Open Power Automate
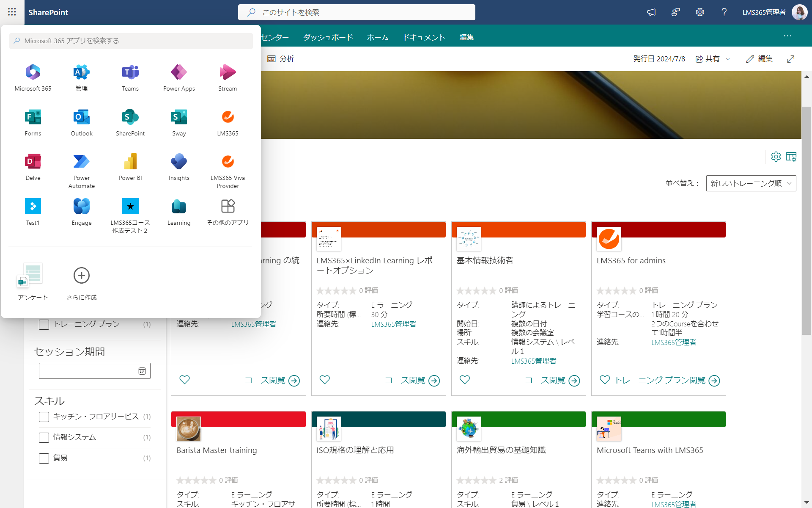Image resolution: width=812 pixels, height=508 pixels. coord(82,171)
